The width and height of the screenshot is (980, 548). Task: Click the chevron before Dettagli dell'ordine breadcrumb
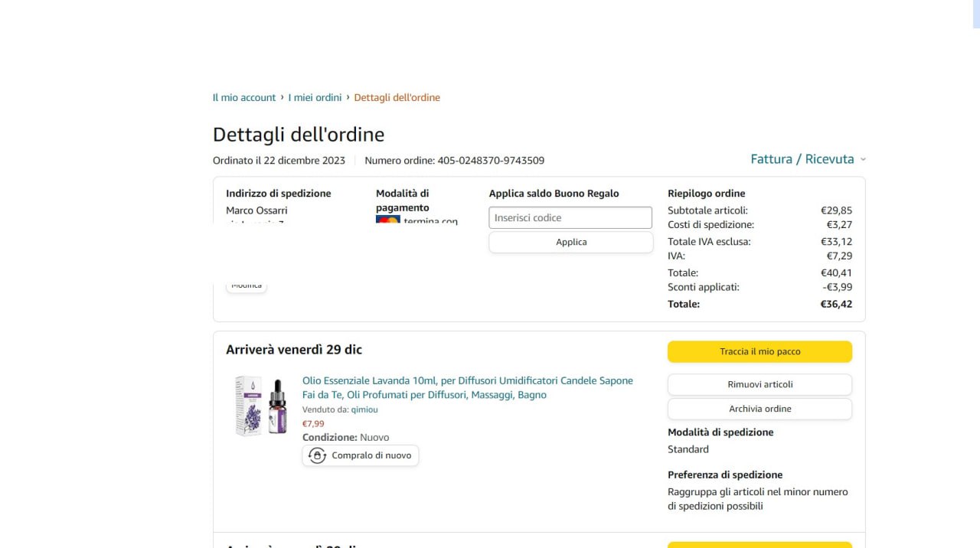[348, 97]
